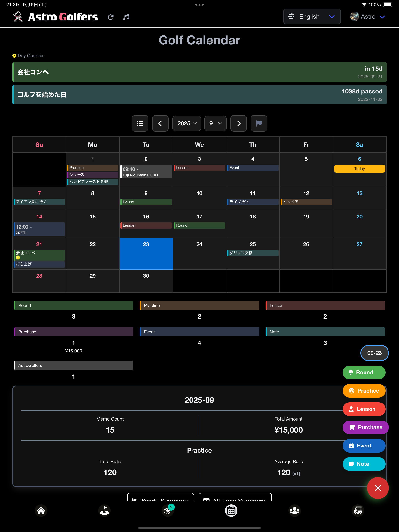Image resolution: width=399 pixels, height=532 pixels.
Task: Toggle the Practice category filter
Action: (x=199, y=306)
